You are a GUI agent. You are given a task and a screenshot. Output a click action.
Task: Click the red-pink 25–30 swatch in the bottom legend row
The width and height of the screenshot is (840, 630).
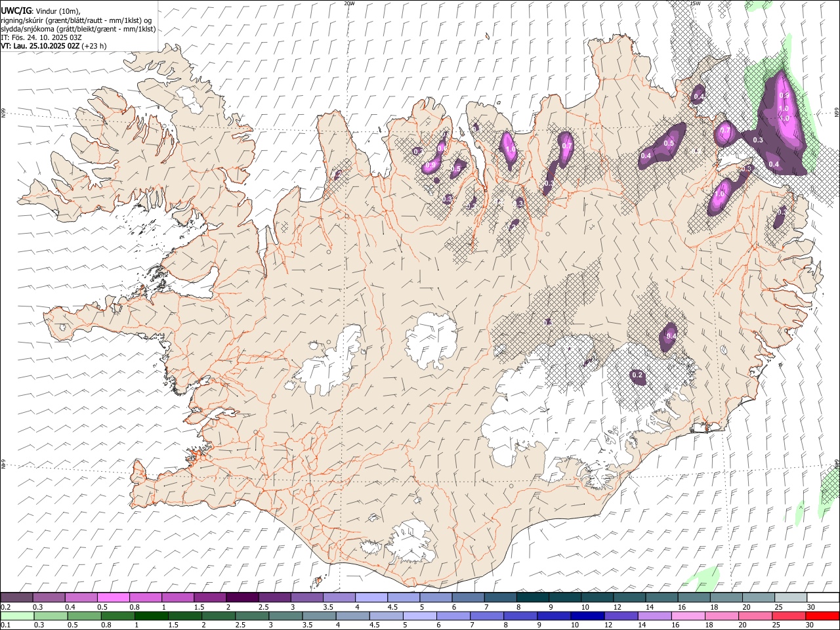[x=789, y=616]
